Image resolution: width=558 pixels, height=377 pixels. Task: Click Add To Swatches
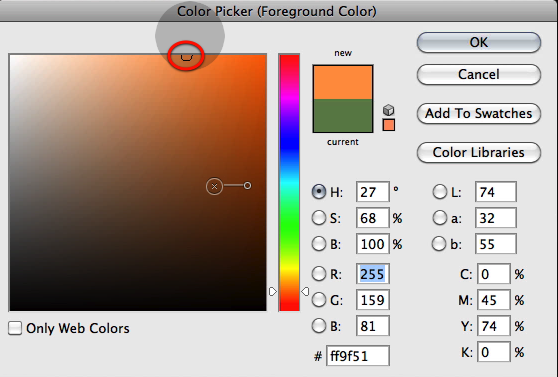[479, 114]
